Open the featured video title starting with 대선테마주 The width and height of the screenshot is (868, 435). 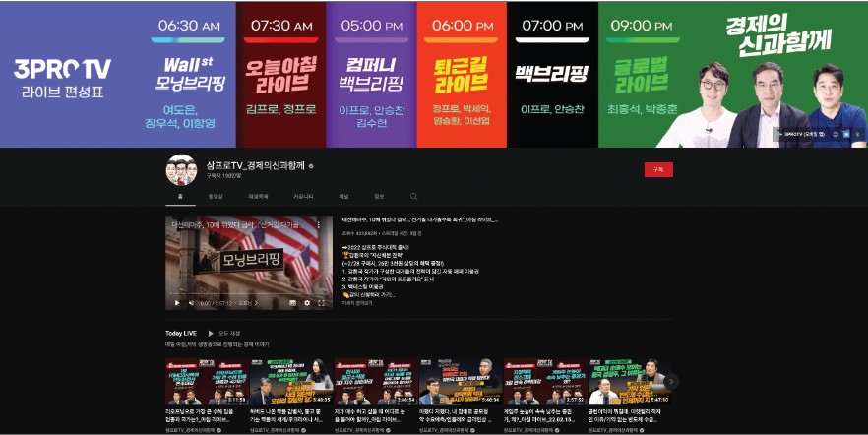tap(420, 219)
